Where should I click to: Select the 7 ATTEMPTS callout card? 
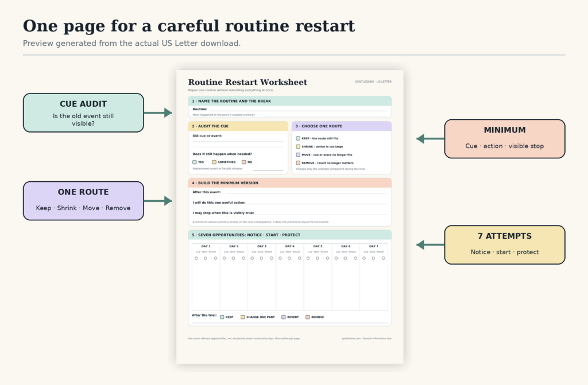pos(505,245)
